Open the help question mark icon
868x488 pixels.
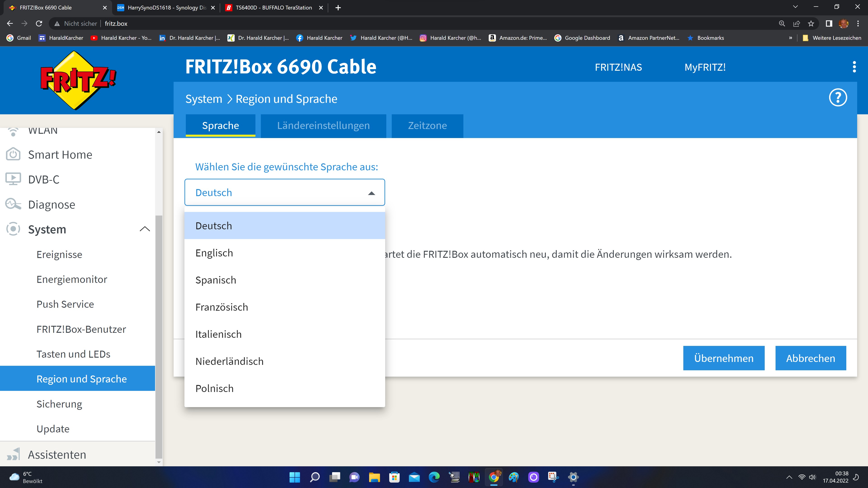pos(838,98)
